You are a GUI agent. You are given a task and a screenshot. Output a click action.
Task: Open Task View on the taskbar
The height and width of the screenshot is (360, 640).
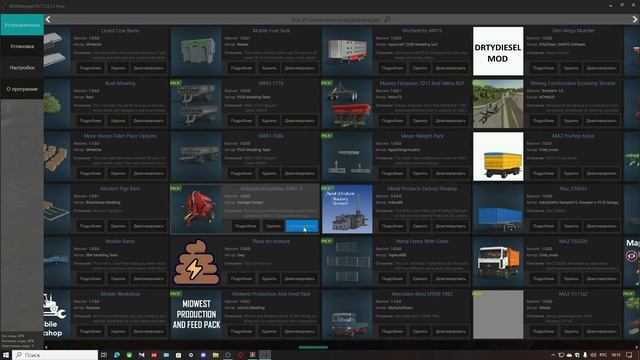click(104, 355)
